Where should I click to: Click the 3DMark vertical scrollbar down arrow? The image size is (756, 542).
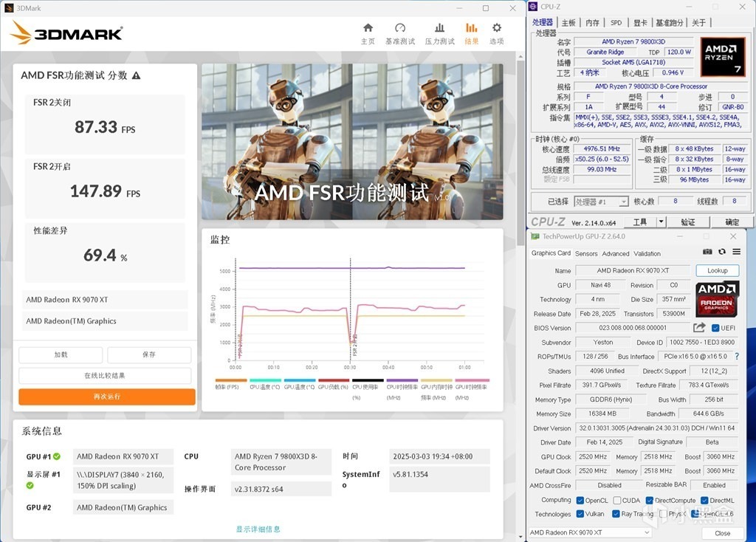pyautogui.click(x=520, y=536)
